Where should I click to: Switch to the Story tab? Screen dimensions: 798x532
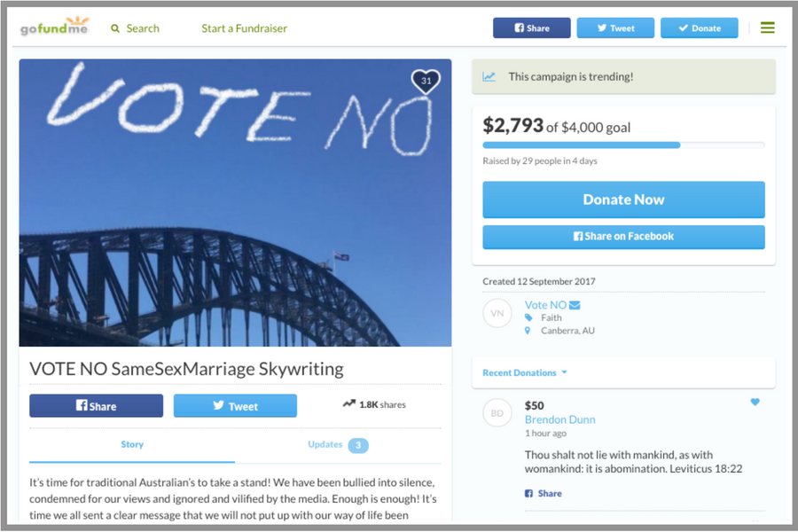tap(132, 444)
